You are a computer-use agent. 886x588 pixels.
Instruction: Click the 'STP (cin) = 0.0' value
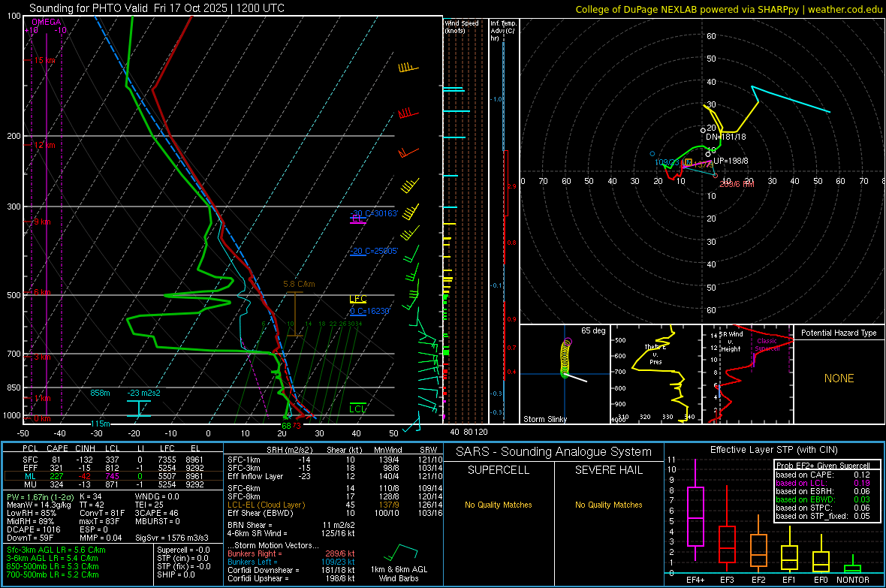(184, 558)
